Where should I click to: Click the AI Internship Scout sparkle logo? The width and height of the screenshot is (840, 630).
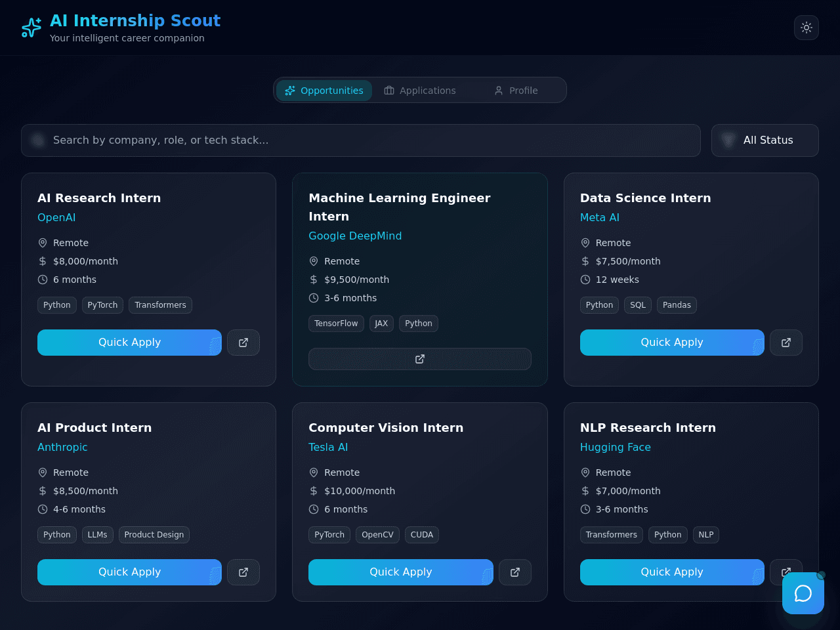click(x=31, y=28)
